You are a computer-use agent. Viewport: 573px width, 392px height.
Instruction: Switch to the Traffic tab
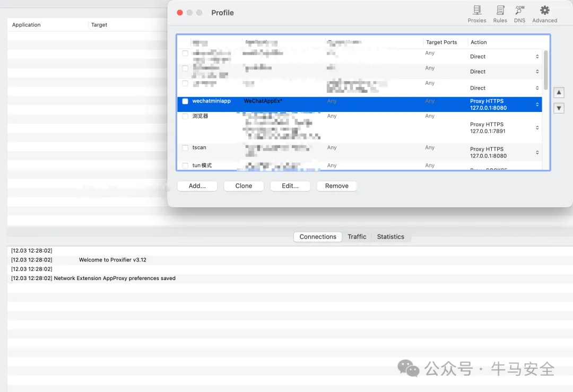click(357, 237)
